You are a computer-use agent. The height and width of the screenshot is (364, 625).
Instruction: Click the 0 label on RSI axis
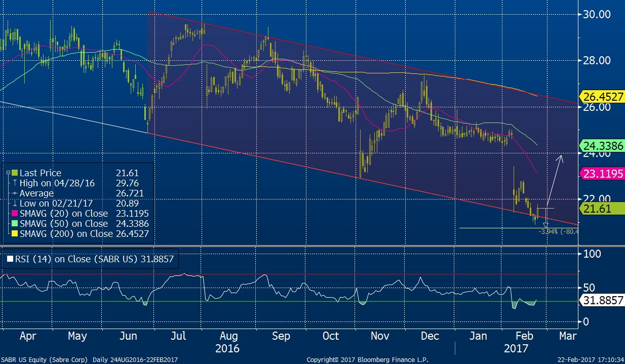click(585, 322)
